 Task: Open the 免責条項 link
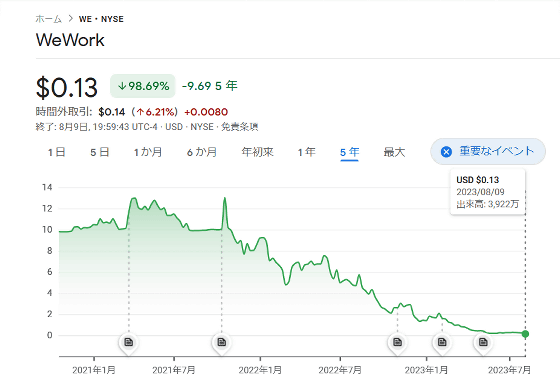click(x=240, y=127)
